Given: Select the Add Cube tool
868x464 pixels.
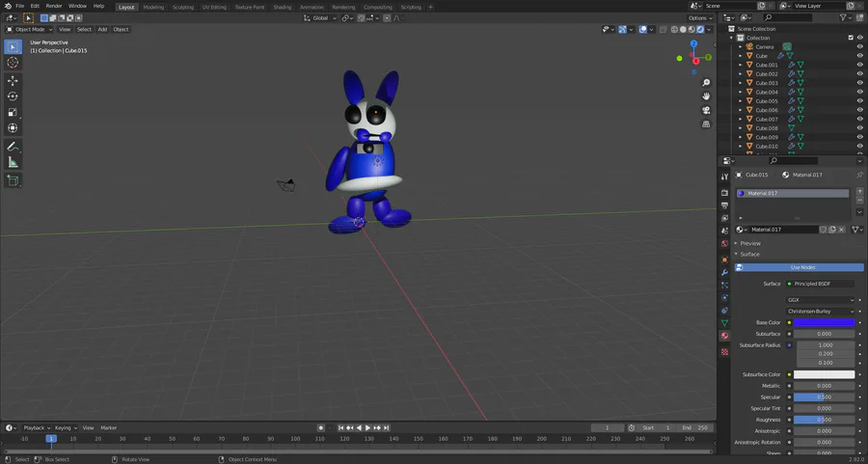Looking at the screenshot, I should click(13, 180).
